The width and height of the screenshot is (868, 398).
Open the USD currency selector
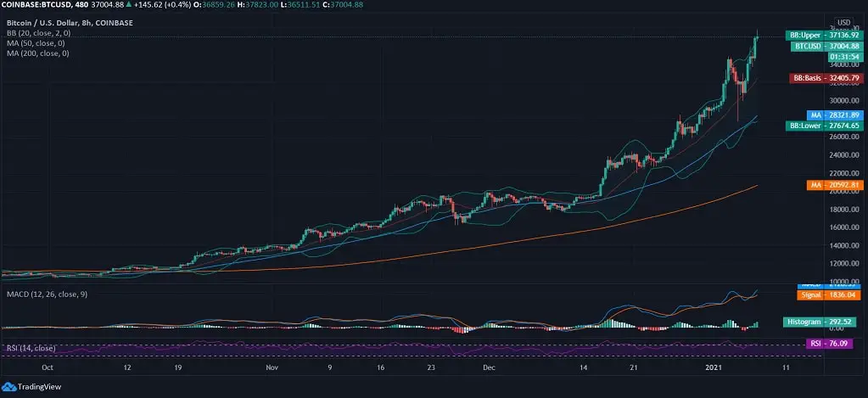[843, 23]
